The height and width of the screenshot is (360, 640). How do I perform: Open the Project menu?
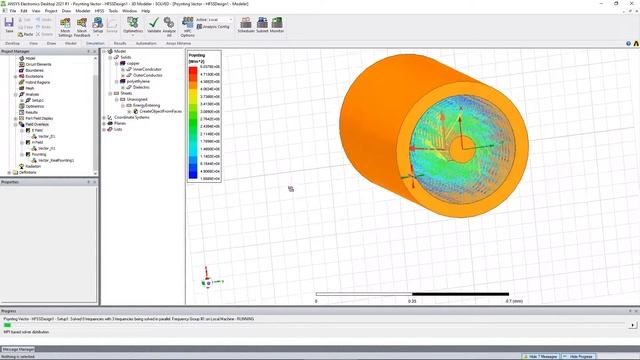(x=51, y=11)
